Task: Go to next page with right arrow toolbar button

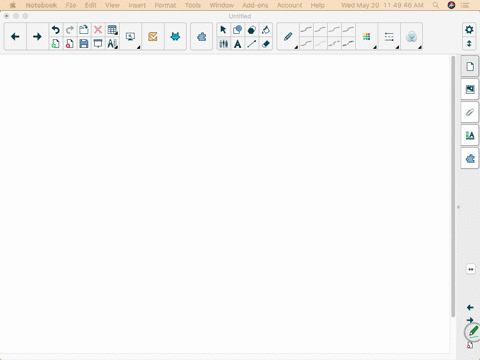Action: (37, 37)
